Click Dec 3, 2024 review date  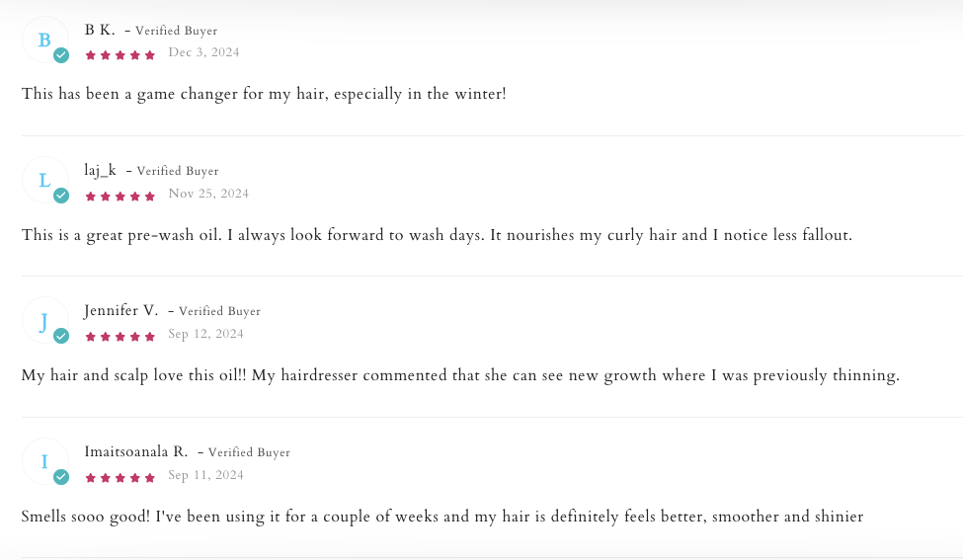[203, 52]
